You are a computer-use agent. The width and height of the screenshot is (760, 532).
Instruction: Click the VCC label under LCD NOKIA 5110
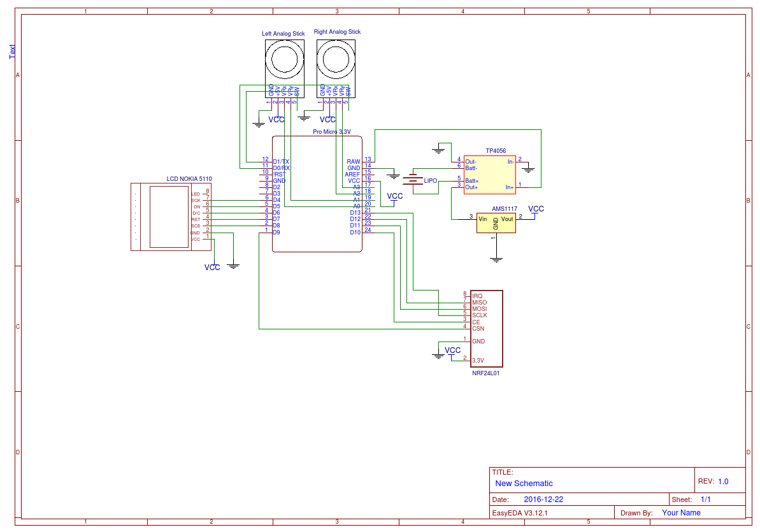[213, 267]
